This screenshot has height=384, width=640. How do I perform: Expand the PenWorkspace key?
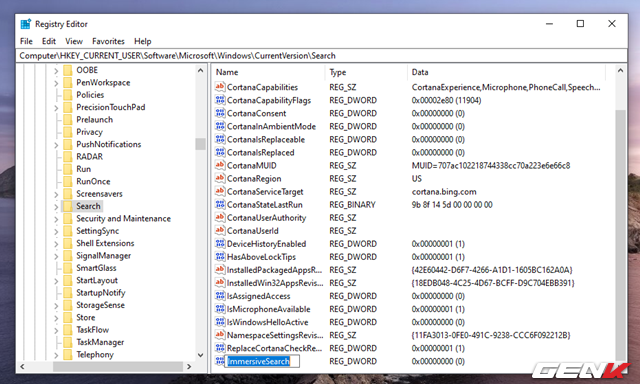point(56,83)
